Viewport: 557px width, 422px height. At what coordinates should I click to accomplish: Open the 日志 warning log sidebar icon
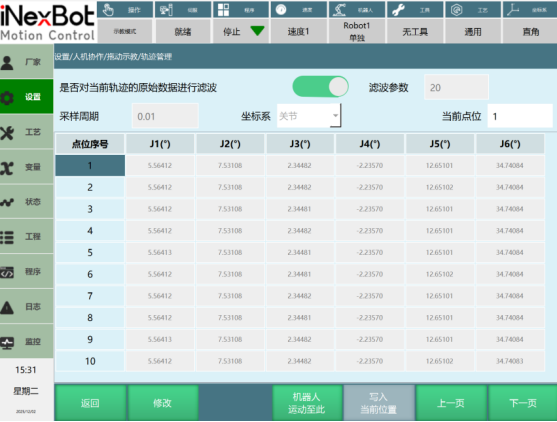(x=7, y=307)
